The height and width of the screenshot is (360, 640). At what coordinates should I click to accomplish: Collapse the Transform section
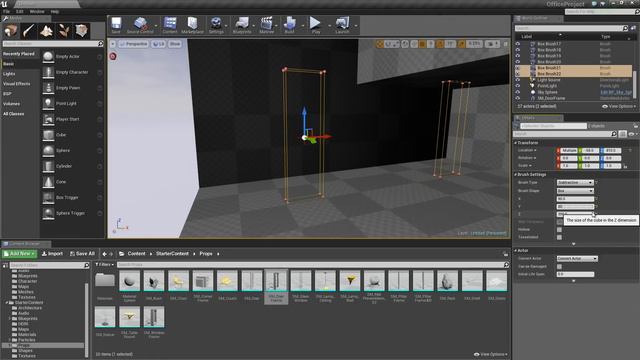[516, 143]
